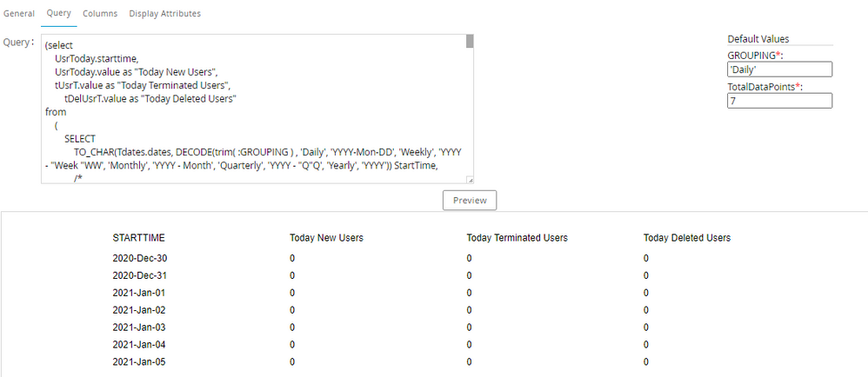
Task: Click the Today New Users column header
Action: click(x=326, y=238)
